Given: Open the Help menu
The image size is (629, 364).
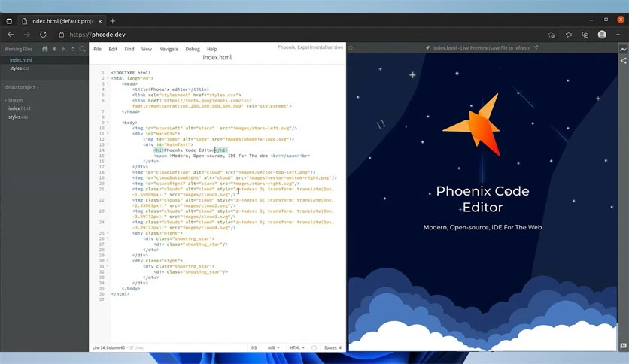Looking at the screenshot, I should point(212,49).
